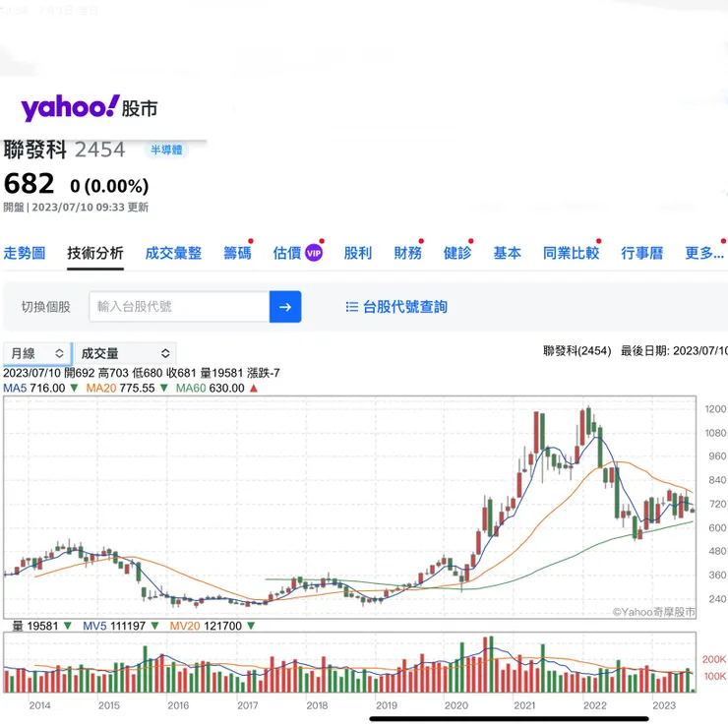Open the 同業比較 tab
Image resolution: width=728 pixels, height=728 pixels.
tap(571, 254)
